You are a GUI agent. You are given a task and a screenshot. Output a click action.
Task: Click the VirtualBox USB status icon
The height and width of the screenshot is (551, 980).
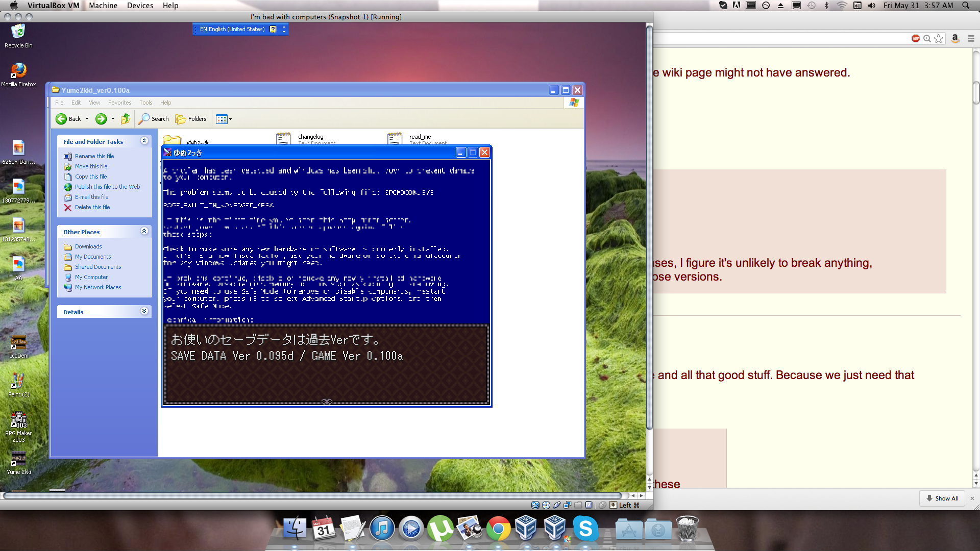coord(557,505)
